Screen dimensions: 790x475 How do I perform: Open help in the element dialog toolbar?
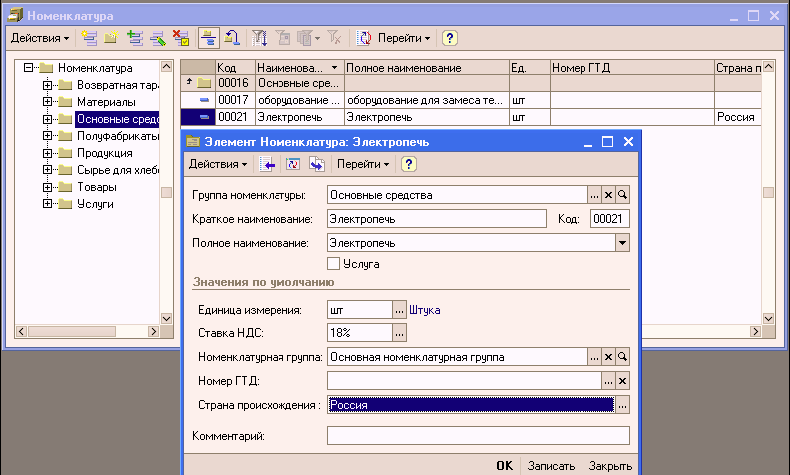pyautogui.click(x=408, y=164)
